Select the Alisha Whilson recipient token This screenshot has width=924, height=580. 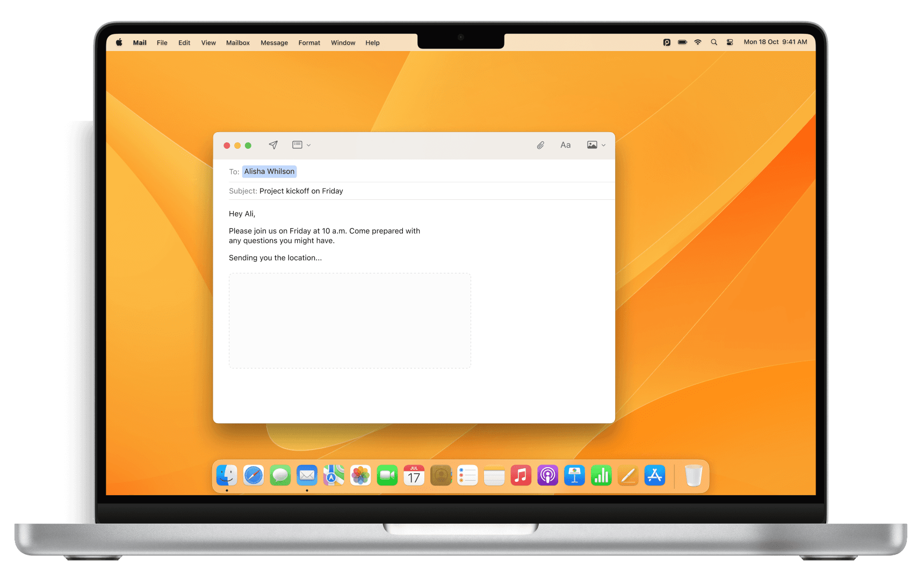click(x=269, y=171)
